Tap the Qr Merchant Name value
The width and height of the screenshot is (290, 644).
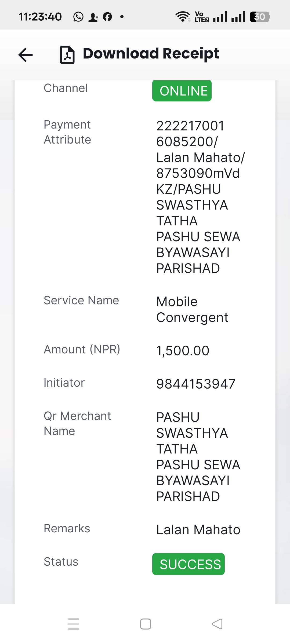[198, 457]
